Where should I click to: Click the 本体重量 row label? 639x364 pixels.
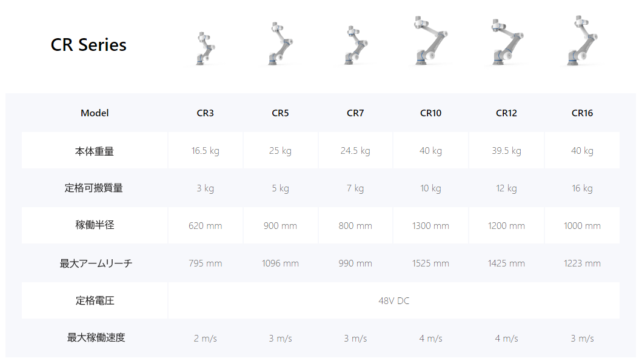pyautogui.click(x=95, y=151)
